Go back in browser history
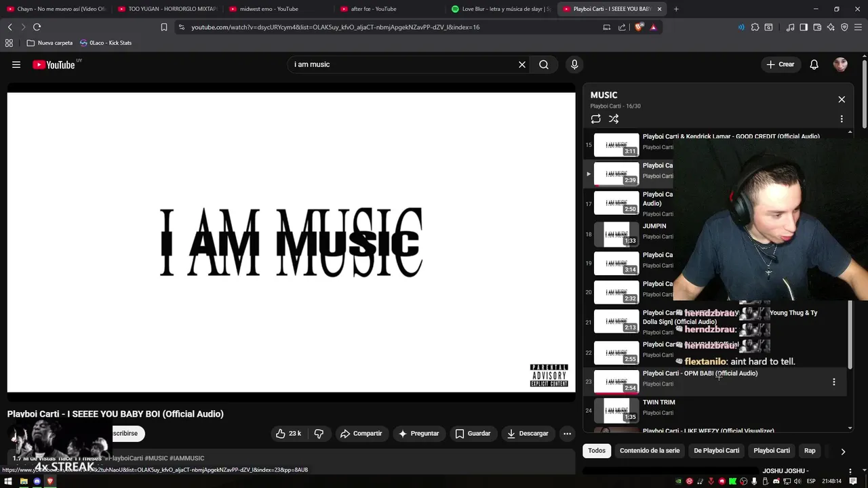Screen dimensions: 868x488 click(x=9, y=27)
